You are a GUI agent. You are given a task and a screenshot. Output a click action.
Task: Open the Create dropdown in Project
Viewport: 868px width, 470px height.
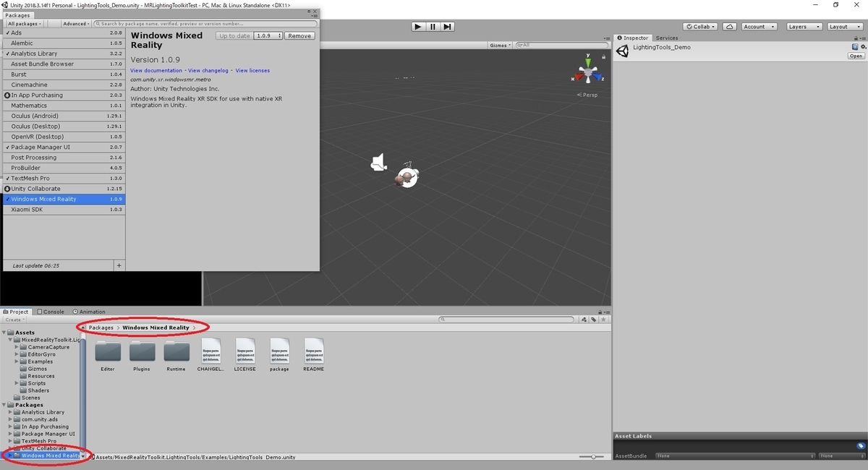pos(15,320)
